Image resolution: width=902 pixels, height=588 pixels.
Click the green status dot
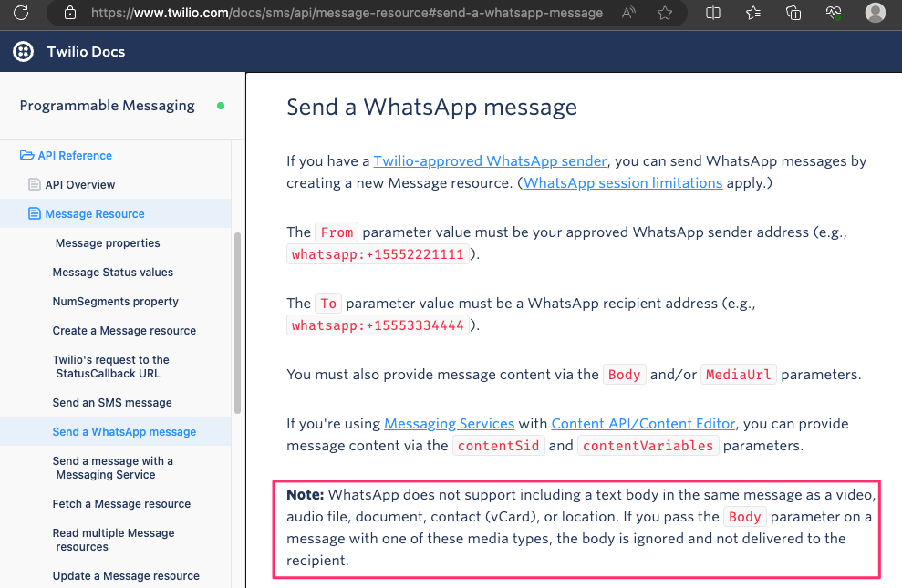[x=221, y=106]
